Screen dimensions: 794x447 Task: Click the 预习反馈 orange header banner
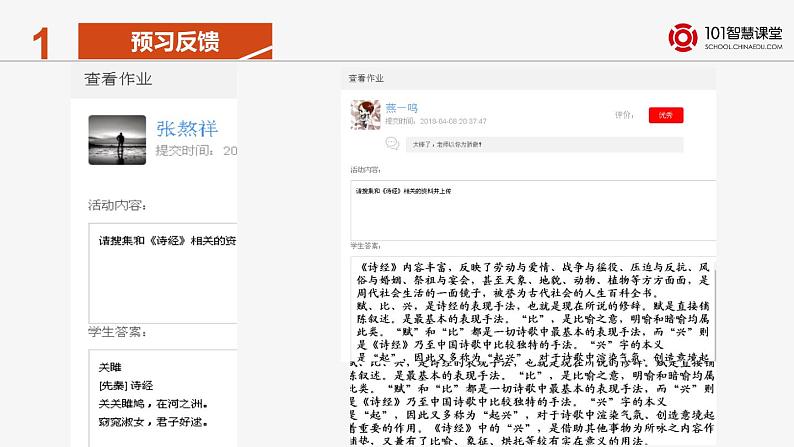(175, 41)
